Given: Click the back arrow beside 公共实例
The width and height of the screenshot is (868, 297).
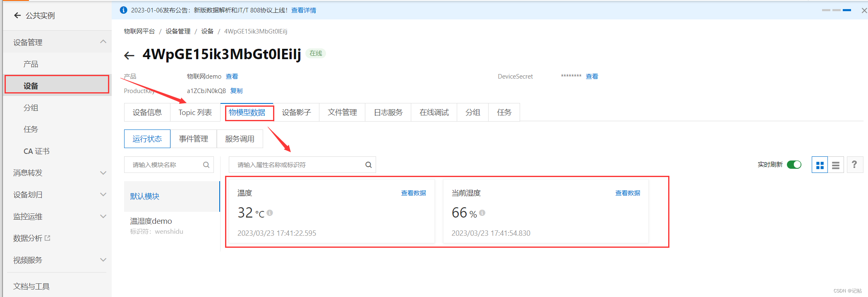Looking at the screenshot, I should (17, 15).
